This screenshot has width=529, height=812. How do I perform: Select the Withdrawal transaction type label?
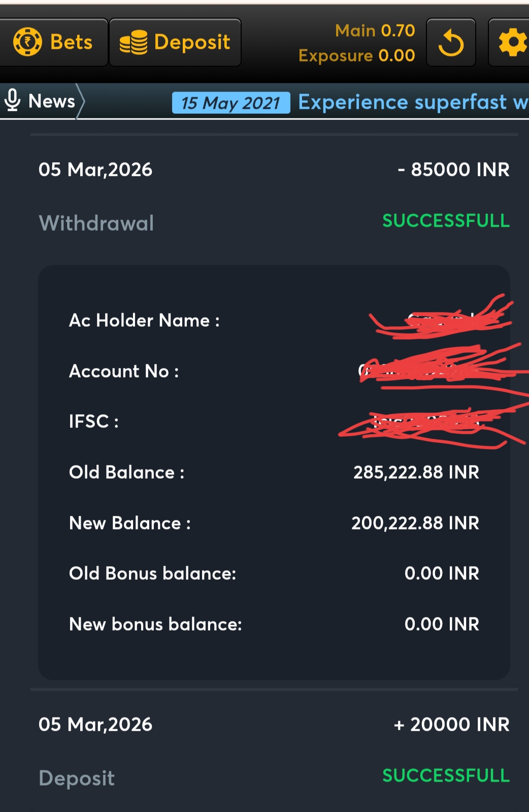coord(96,223)
